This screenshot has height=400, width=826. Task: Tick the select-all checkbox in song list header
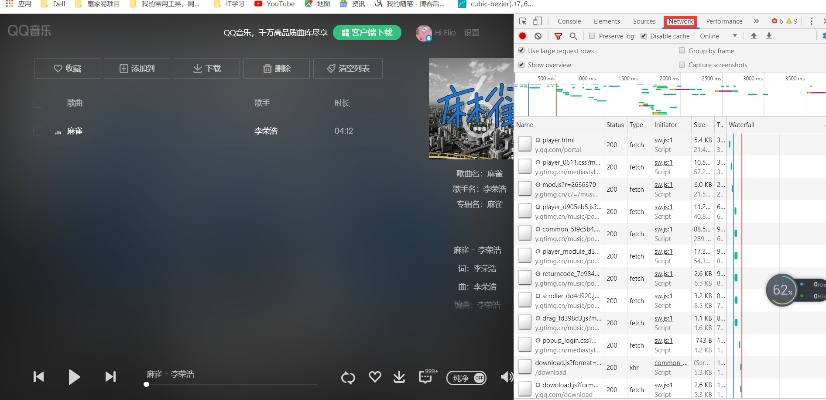tap(37, 103)
